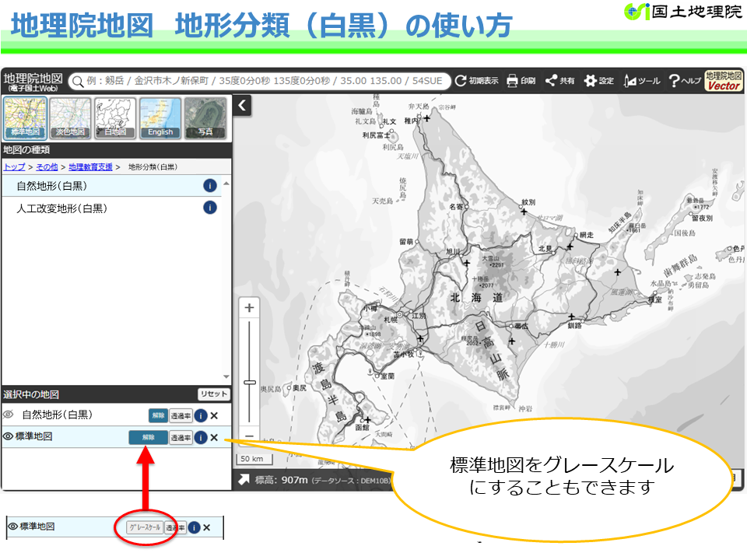This screenshot has width=747, height=560.
Task: Click the arrow icon beside 標高
Action: (244, 480)
